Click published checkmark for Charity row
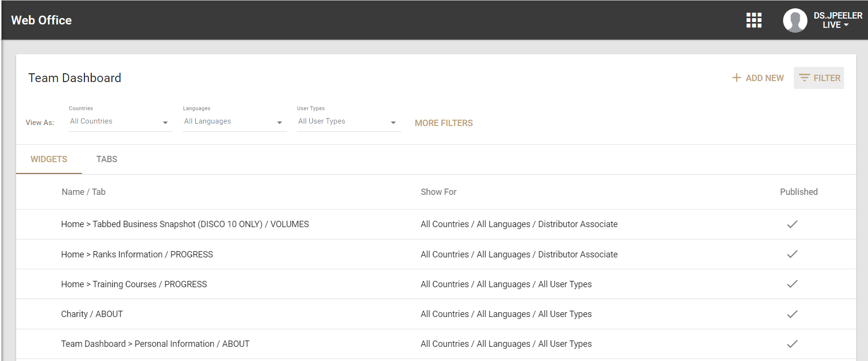 point(792,314)
